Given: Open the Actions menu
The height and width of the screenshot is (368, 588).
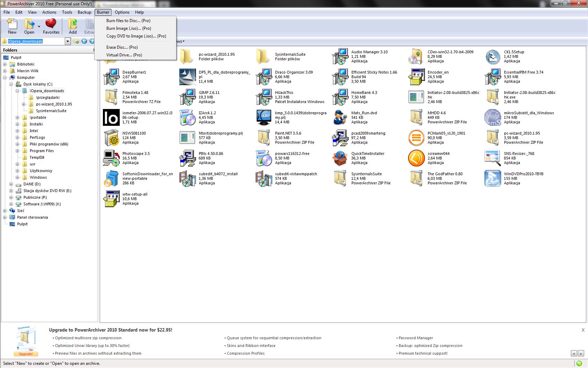Looking at the screenshot, I should (x=49, y=12).
